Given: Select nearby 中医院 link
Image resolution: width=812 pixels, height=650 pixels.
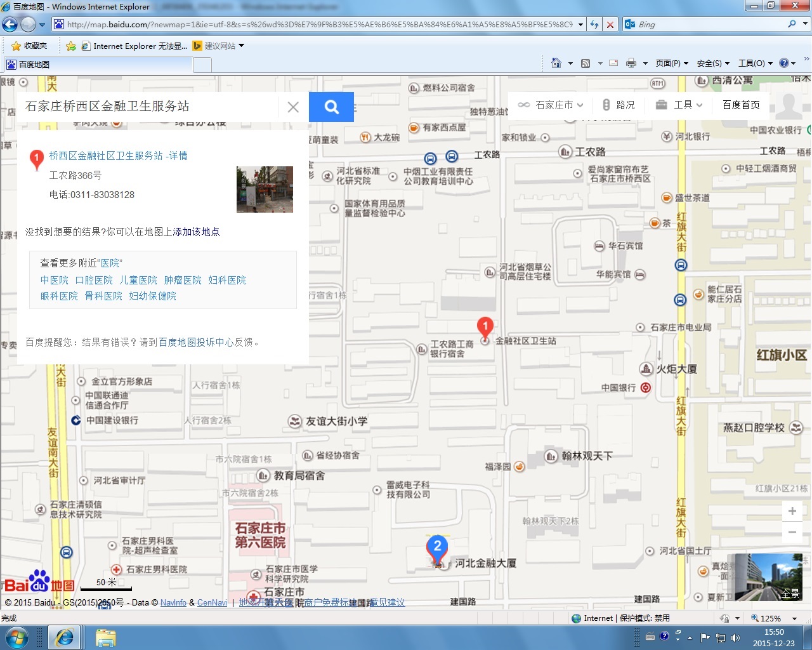Looking at the screenshot, I should tap(55, 280).
